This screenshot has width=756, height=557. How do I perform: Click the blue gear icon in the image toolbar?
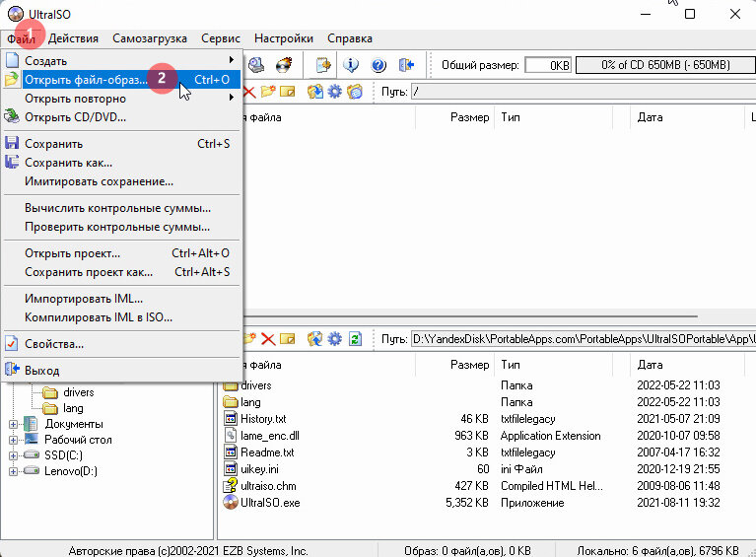(334, 92)
